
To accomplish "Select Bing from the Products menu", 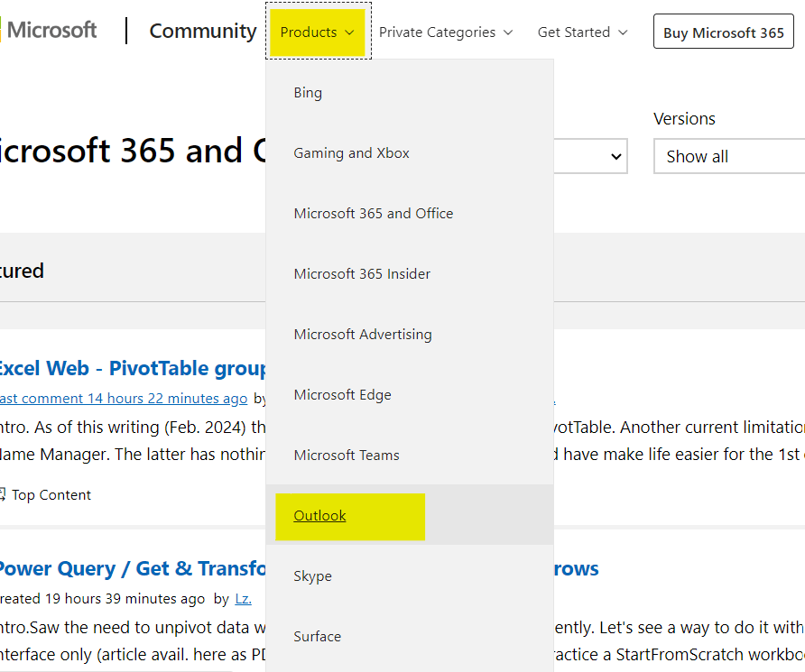I will pos(308,93).
